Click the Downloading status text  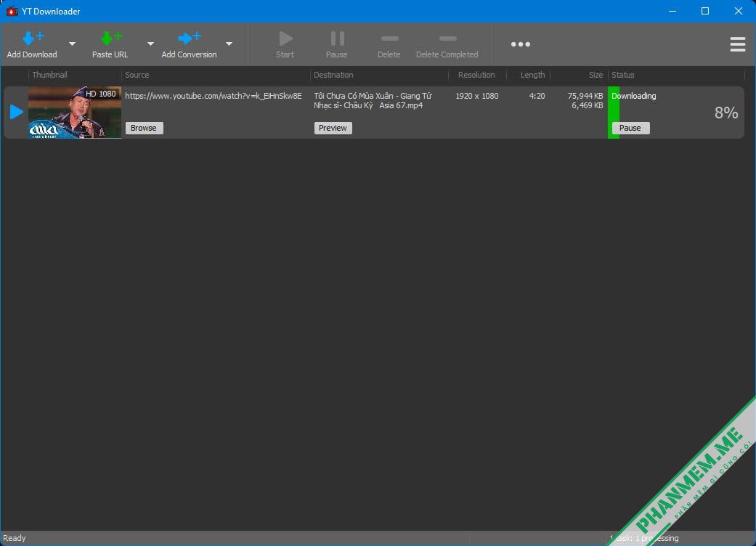click(x=633, y=96)
